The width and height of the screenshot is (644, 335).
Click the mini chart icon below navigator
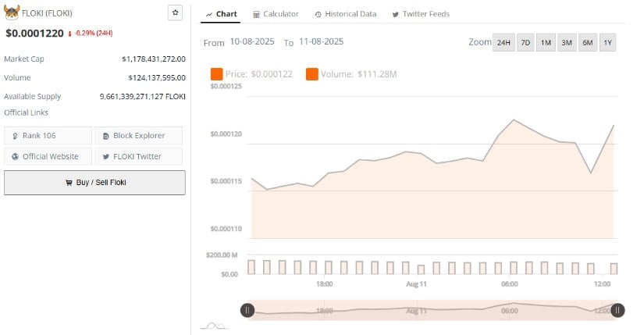(215, 326)
